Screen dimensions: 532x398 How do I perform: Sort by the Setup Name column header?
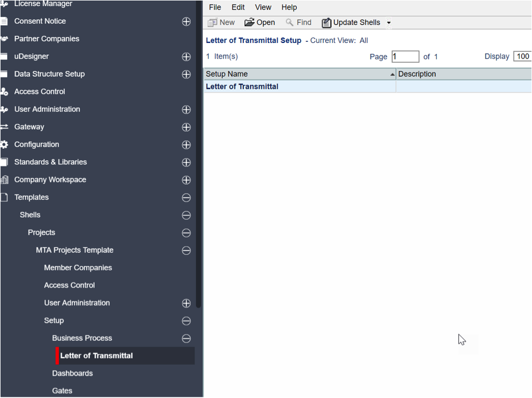coord(300,74)
